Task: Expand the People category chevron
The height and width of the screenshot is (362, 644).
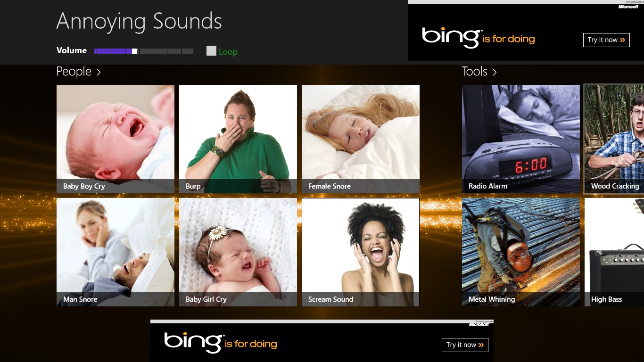Action: point(99,72)
